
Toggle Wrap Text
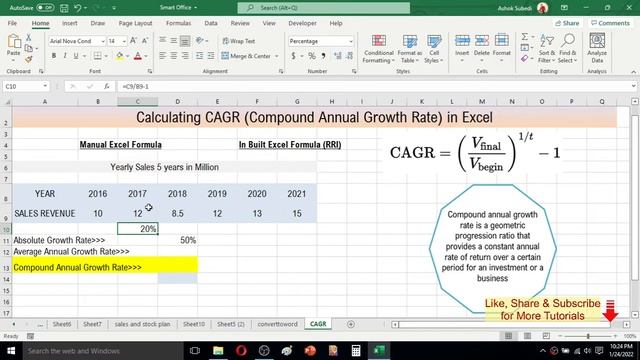(239, 41)
